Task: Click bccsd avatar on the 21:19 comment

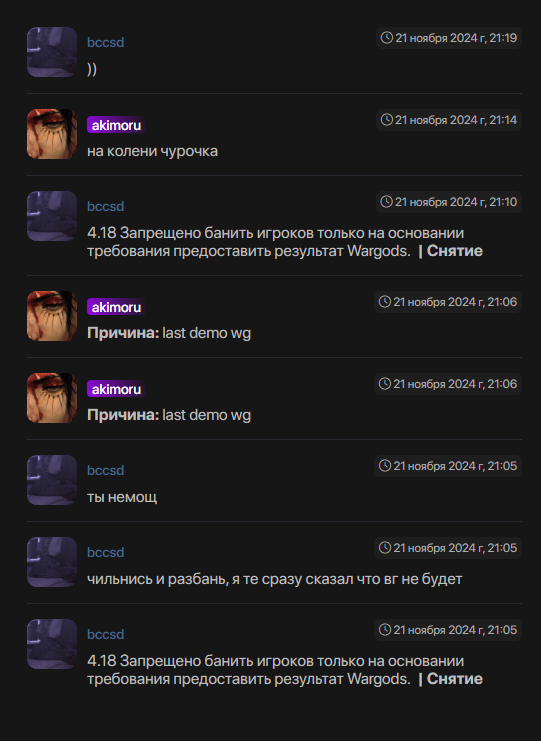Action: [x=52, y=52]
